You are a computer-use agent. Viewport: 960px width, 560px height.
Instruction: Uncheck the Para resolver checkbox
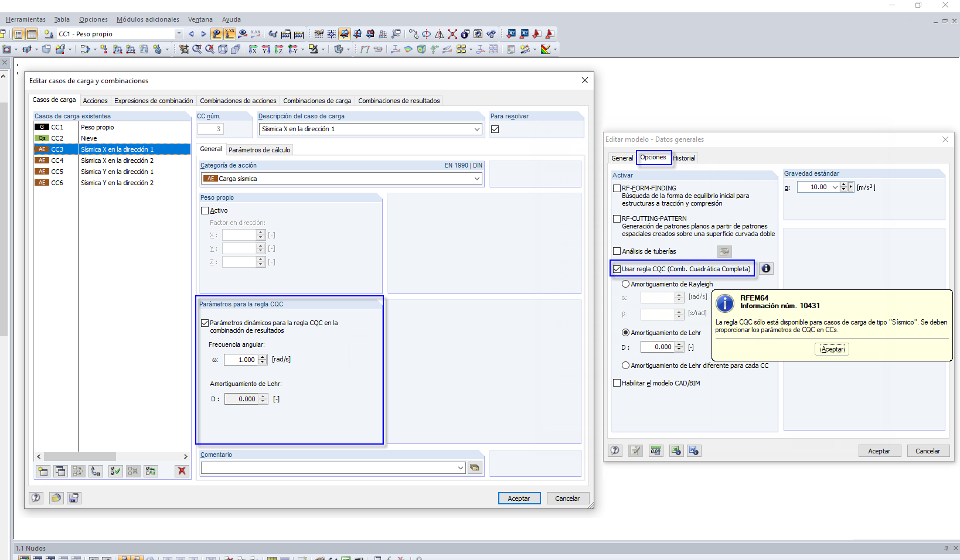(x=495, y=129)
